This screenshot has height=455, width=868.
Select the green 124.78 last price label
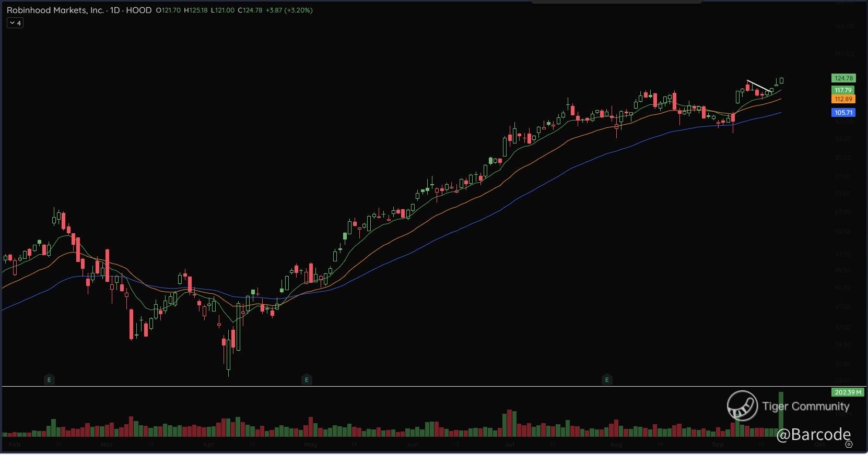(843, 78)
